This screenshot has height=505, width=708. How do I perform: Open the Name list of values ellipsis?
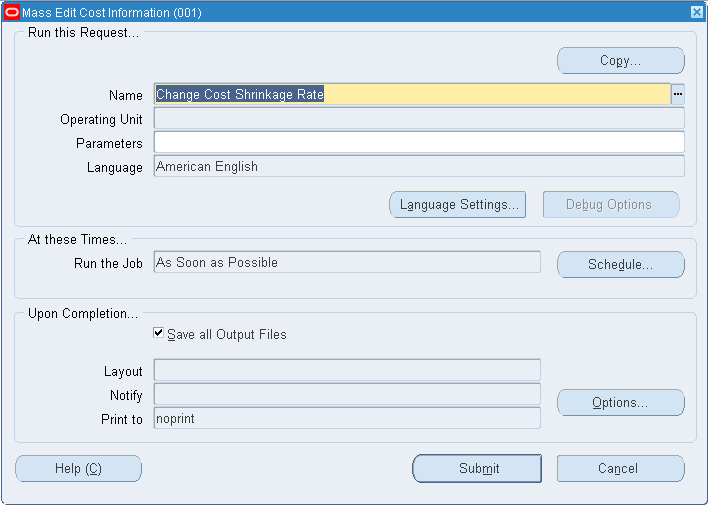click(678, 94)
